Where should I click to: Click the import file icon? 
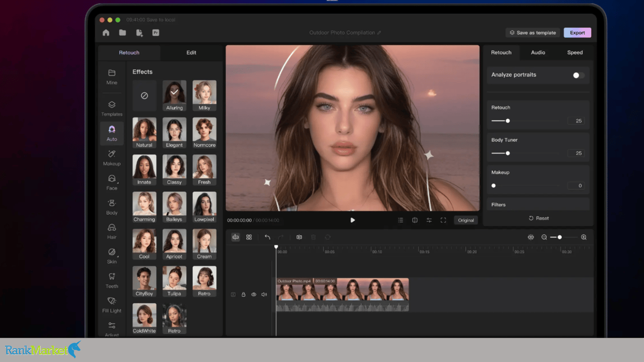(x=139, y=33)
